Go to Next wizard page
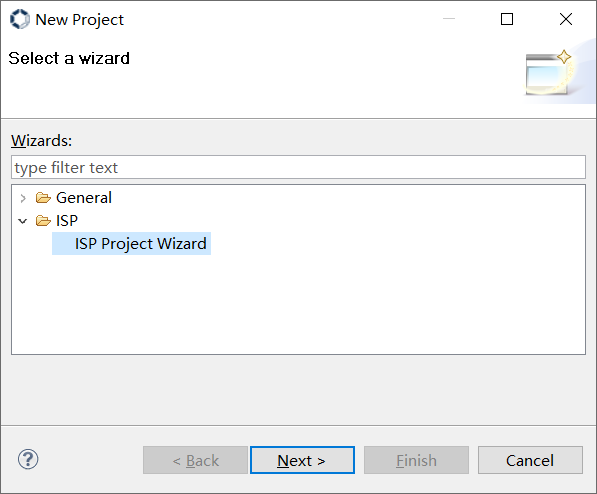 click(x=302, y=460)
